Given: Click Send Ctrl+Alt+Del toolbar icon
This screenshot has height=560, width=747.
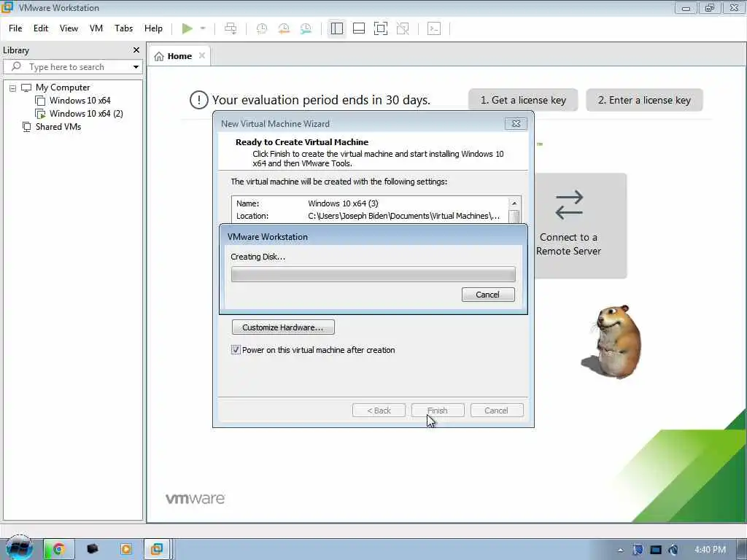Looking at the screenshot, I should coord(231,28).
